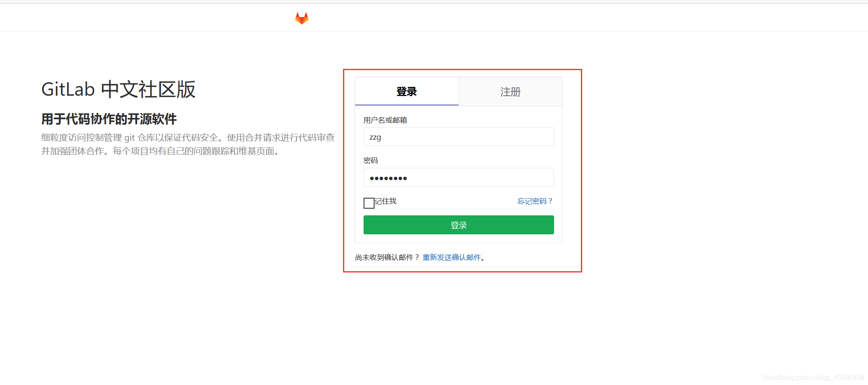
Task: Click the 用户名或邮箱 label
Action: click(385, 120)
